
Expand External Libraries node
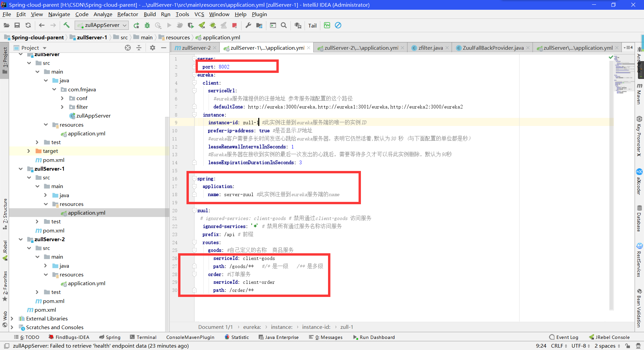click(12, 318)
